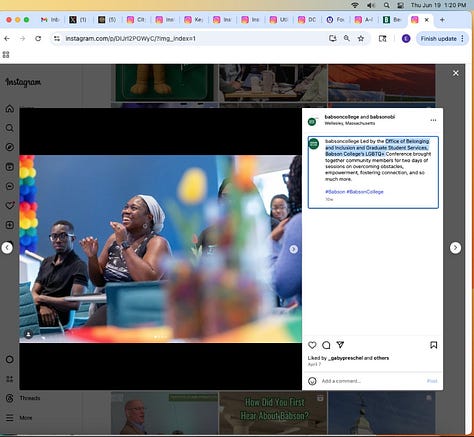Open the More menu in sidebar
This screenshot has width=474, height=437.
click(x=19, y=418)
